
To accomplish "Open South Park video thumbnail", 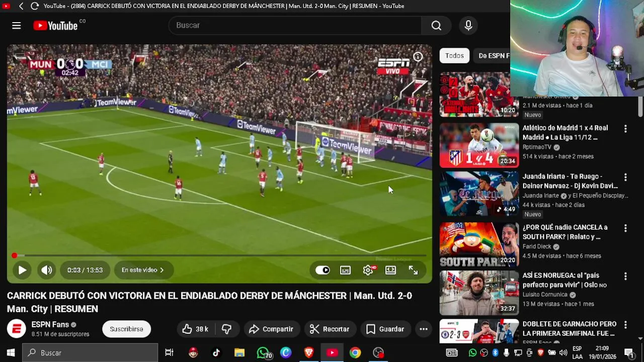I will pyautogui.click(x=479, y=245).
